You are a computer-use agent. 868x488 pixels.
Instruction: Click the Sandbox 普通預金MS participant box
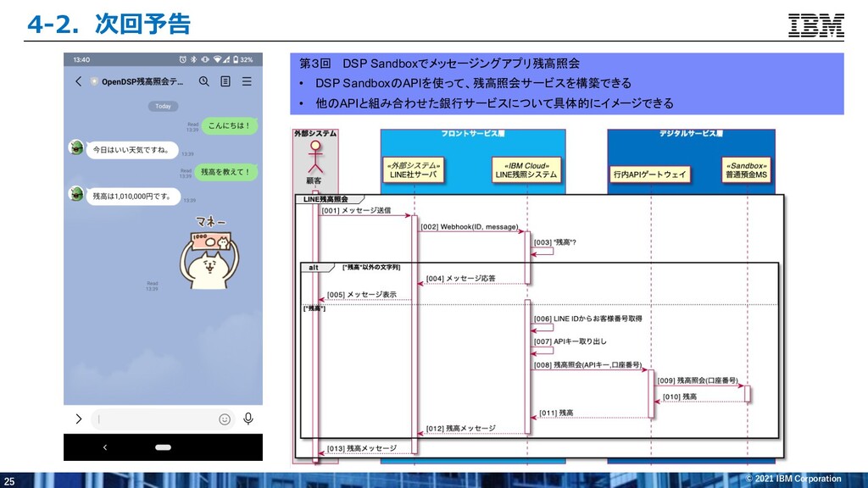(x=746, y=169)
